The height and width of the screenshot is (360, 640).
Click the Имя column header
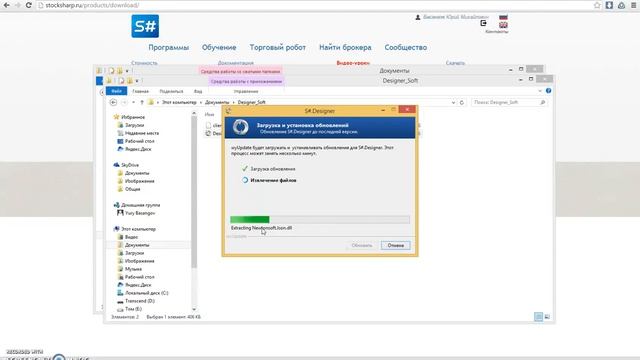pos(209,115)
